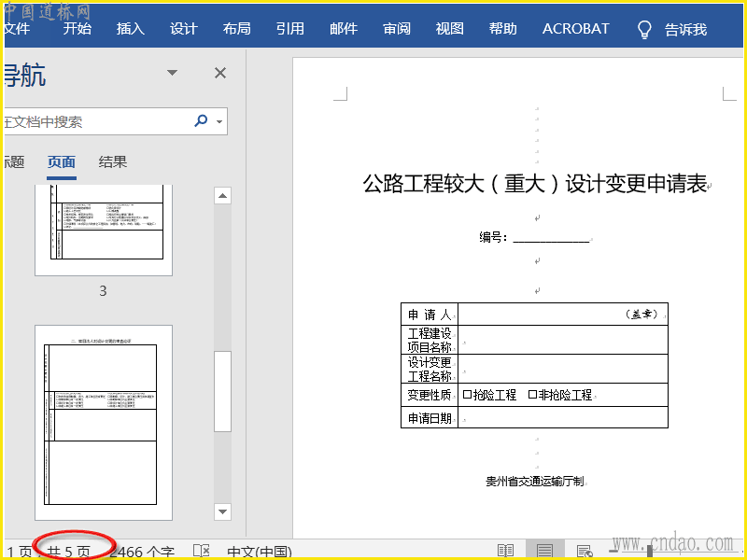This screenshot has height=560, width=747.
Task: Select the 页面 navigation tab
Action: pos(62,161)
